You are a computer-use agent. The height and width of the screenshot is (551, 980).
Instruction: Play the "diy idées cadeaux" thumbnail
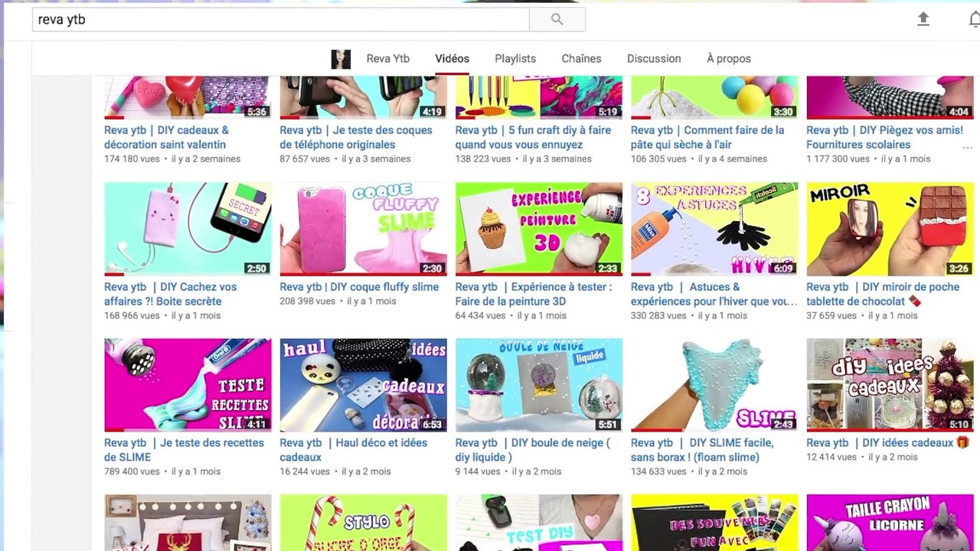(x=890, y=385)
